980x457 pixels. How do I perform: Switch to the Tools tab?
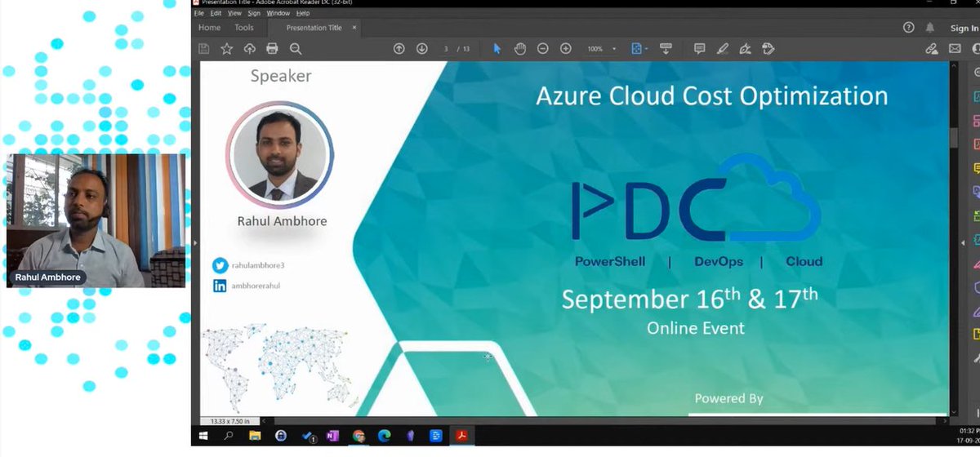point(244,28)
